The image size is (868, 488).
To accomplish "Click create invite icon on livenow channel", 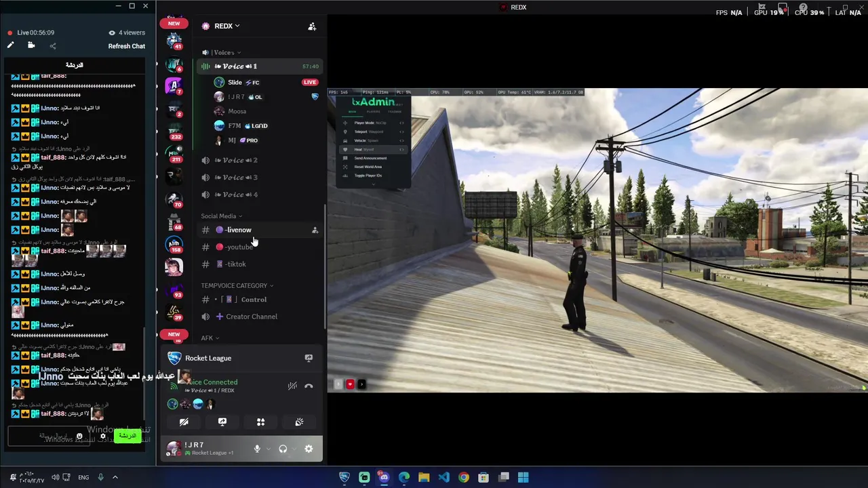I will (x=315, y=230).
